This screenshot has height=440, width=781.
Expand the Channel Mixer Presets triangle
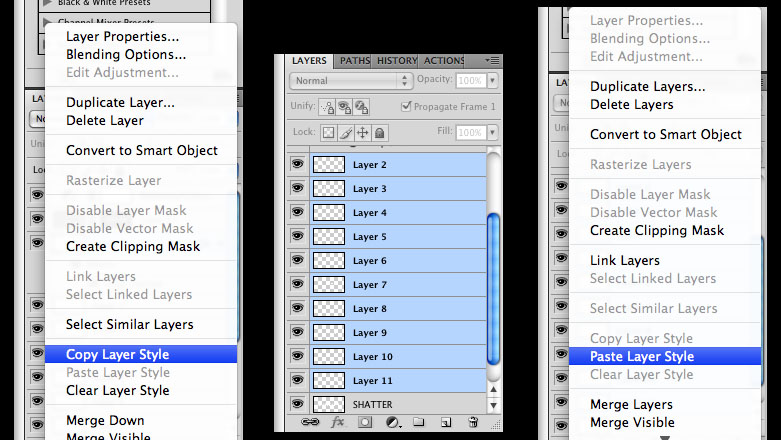48,22
